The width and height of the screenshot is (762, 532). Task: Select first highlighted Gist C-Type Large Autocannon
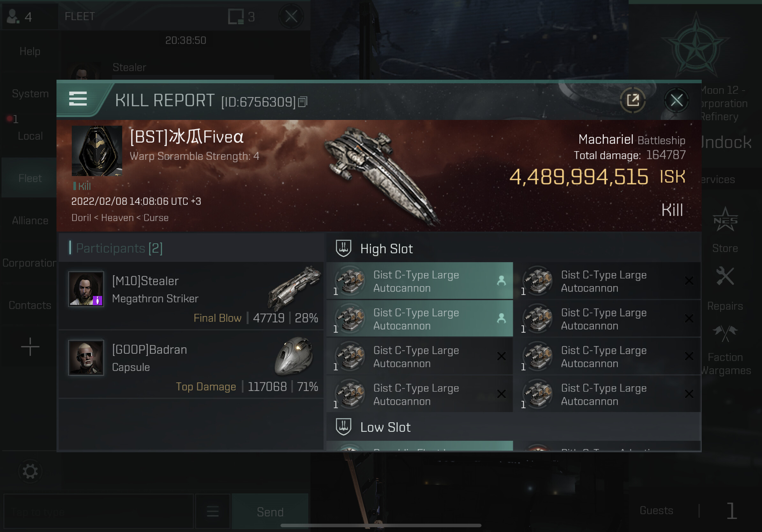420,281
